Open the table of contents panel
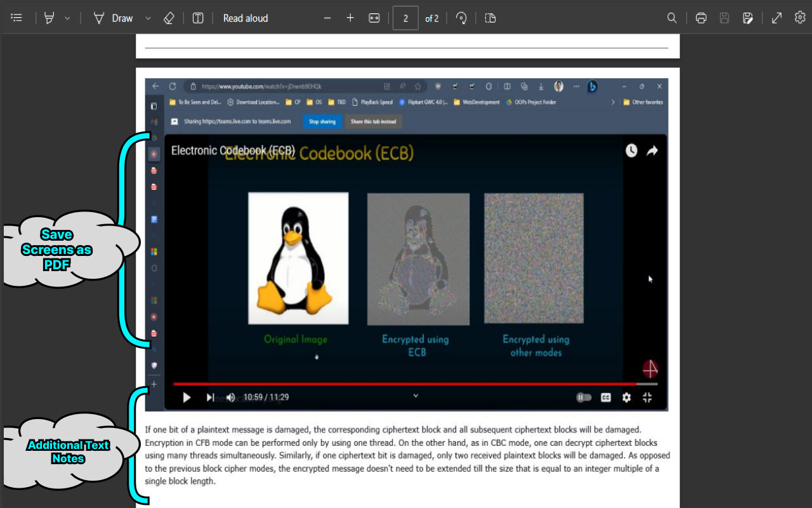 [x=16, y=18]
